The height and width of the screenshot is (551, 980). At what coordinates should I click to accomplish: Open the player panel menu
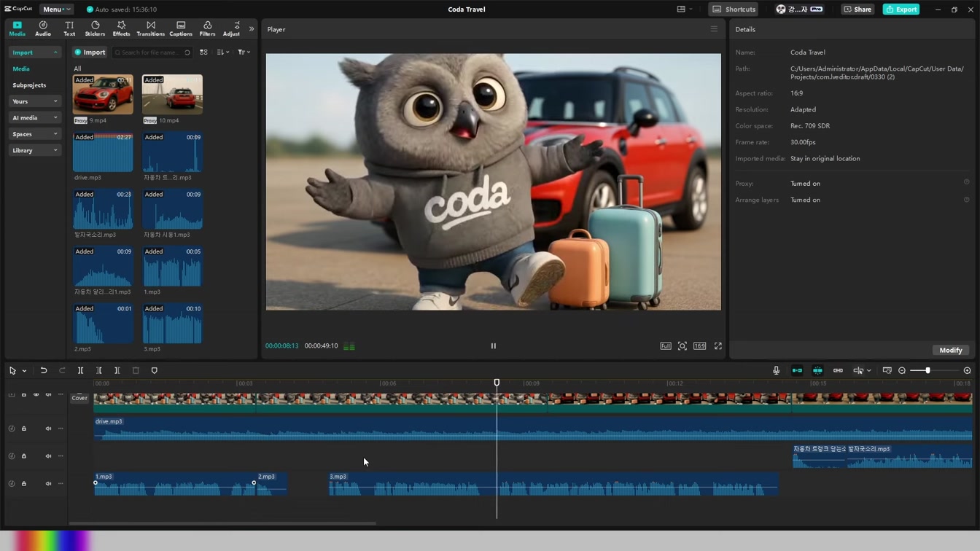coord(714,29)
